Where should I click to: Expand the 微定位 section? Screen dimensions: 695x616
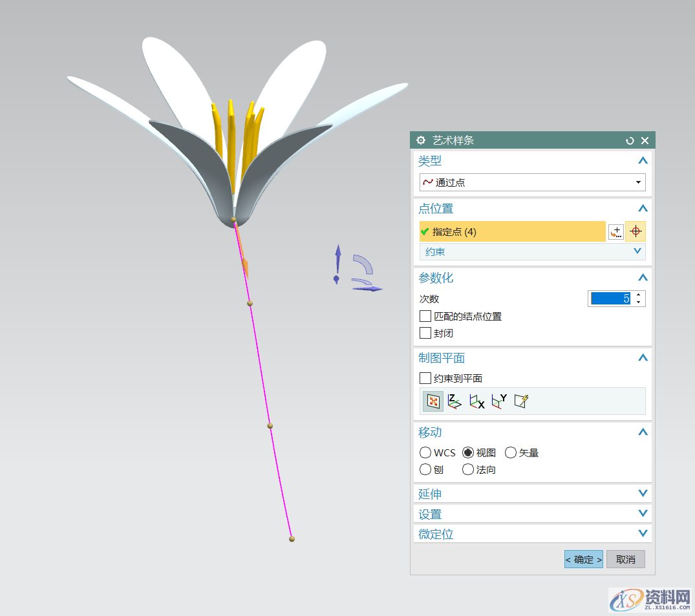coord(532,534)
